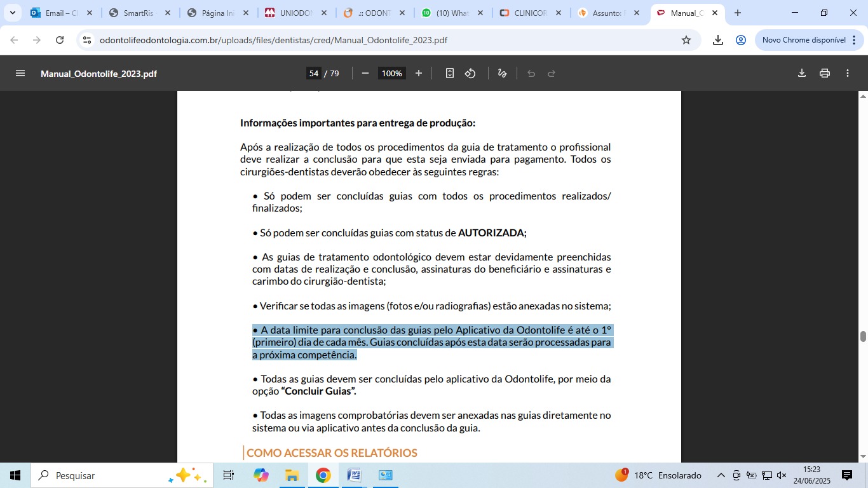Switch to the Assunto tab

click(x=609, y=13)
